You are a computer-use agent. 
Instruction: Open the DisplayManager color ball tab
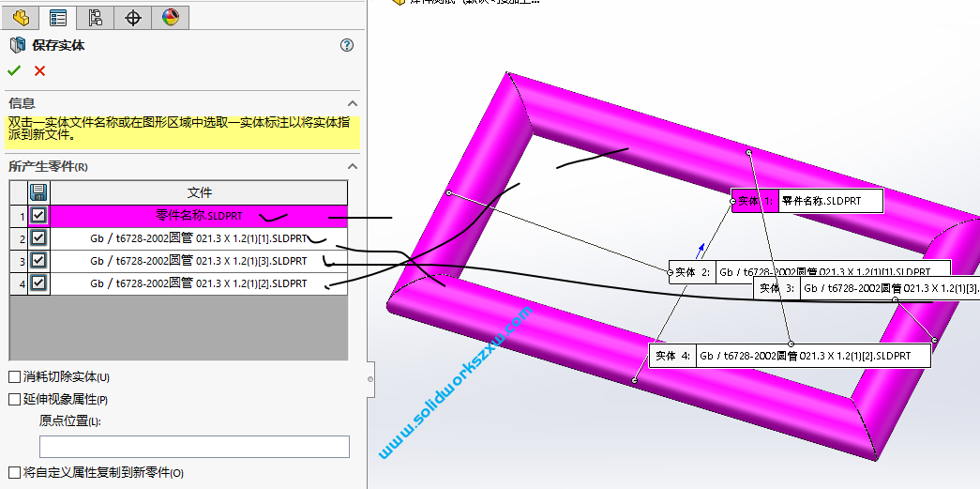click(x=170, y=17)
